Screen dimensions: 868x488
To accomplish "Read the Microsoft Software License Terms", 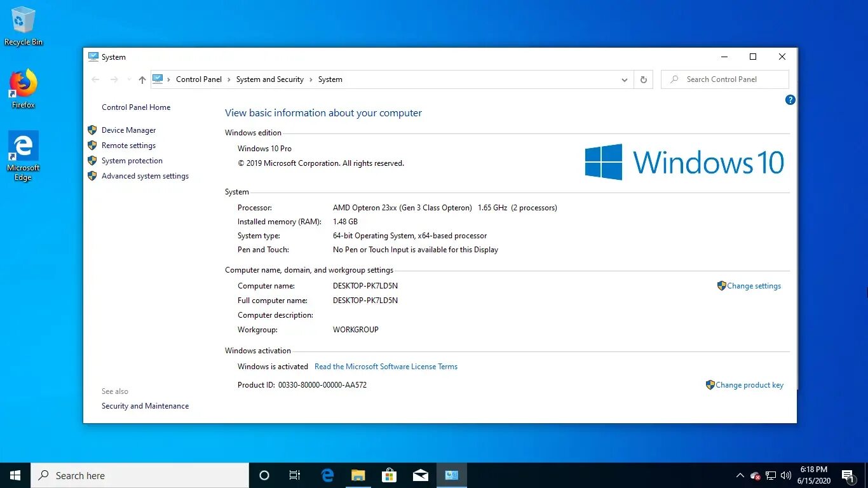I will [386, 367].
